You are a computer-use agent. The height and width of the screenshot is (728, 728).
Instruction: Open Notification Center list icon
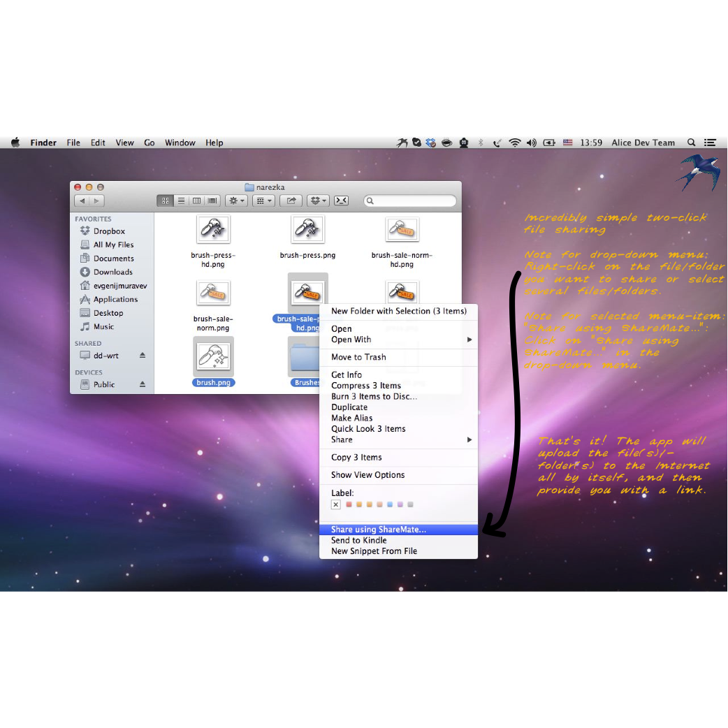pyautogui.click(x=710, y=143)
